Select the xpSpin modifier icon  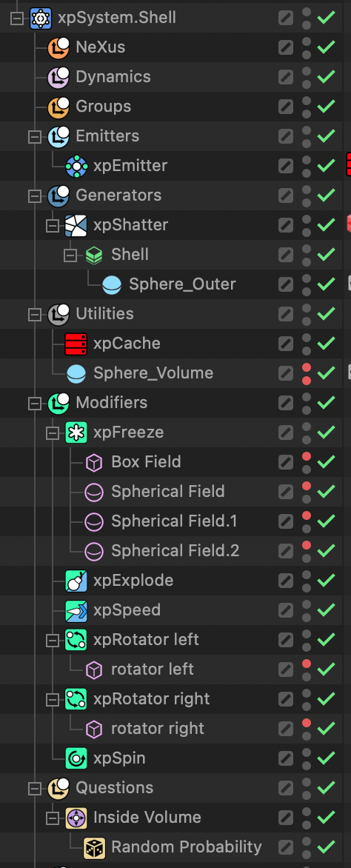[76, 758]
